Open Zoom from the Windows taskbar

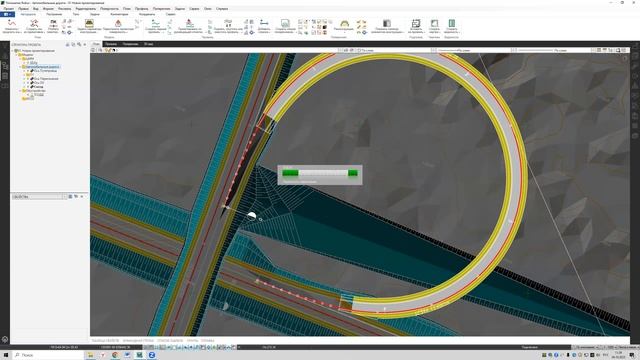coord(151,355)
